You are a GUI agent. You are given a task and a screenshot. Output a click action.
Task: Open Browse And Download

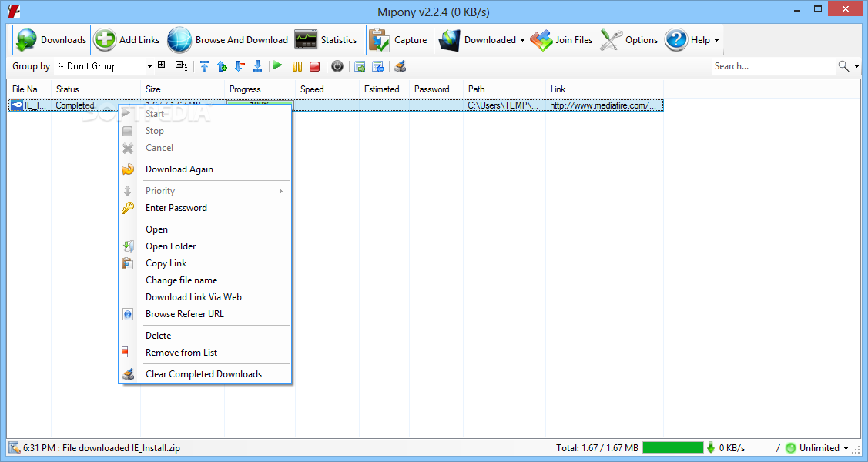click(227, 40)
